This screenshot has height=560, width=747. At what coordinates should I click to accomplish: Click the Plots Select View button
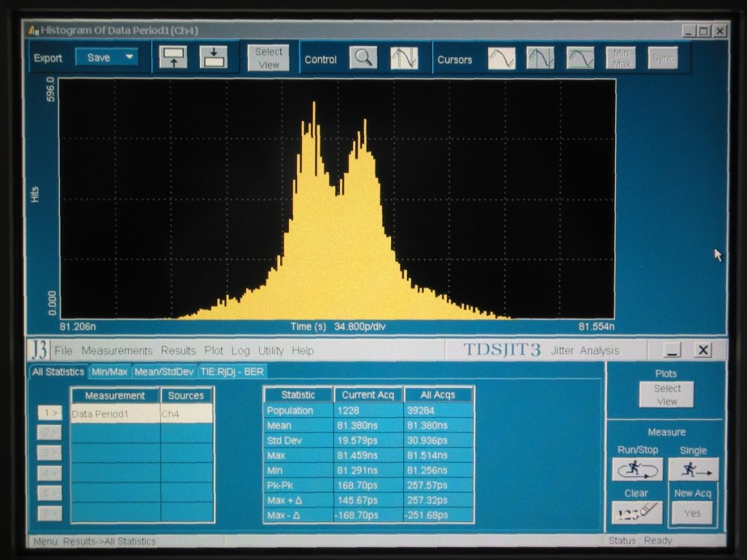[x=667, y=394]
